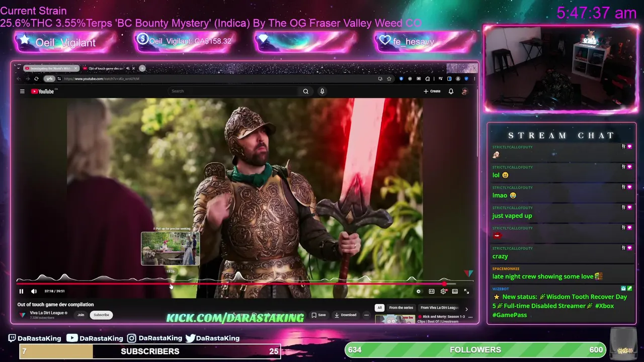Open the Create menu
This screenshot has width=644, height=362.
(432, 91)
